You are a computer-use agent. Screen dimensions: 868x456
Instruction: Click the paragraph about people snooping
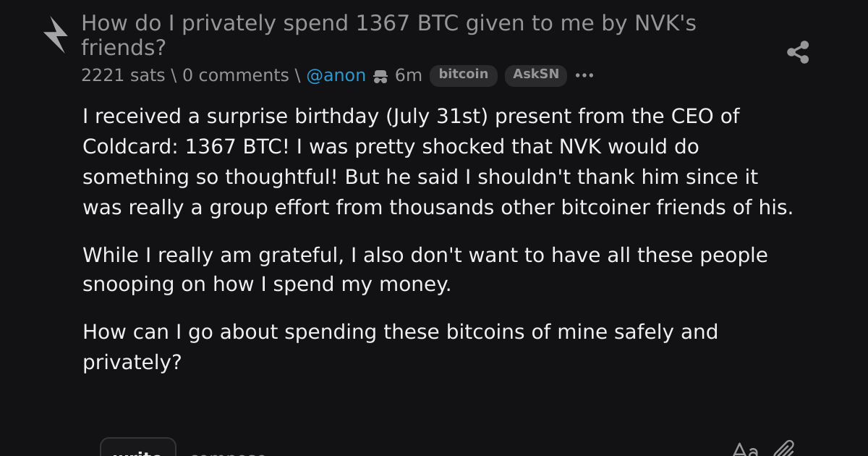coord(425,269)
